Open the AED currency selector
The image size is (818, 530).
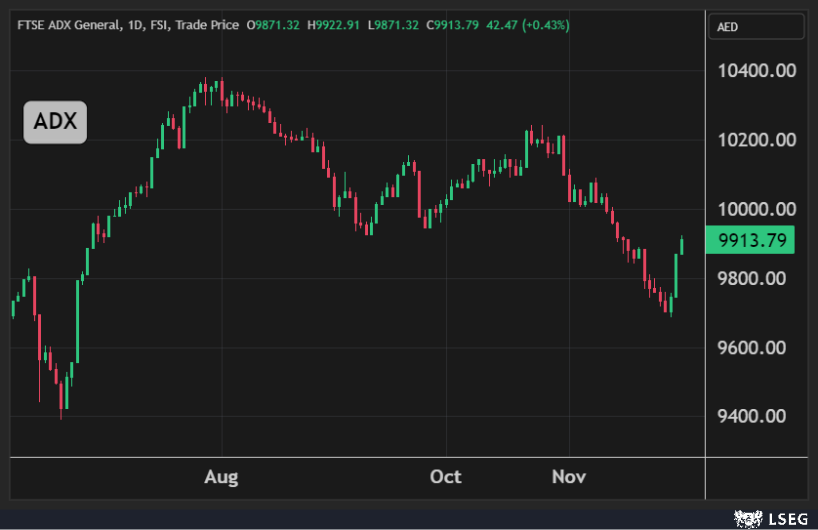point(755,27)
